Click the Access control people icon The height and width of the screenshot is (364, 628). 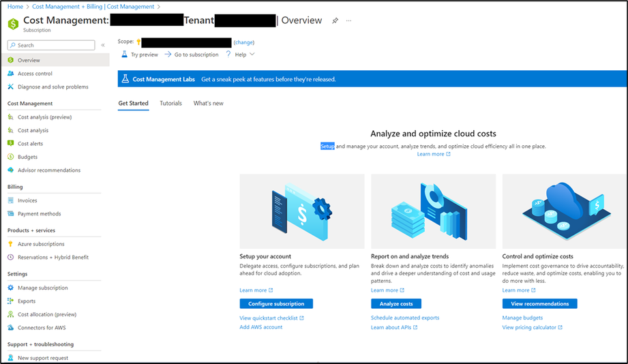click(11, 74)
